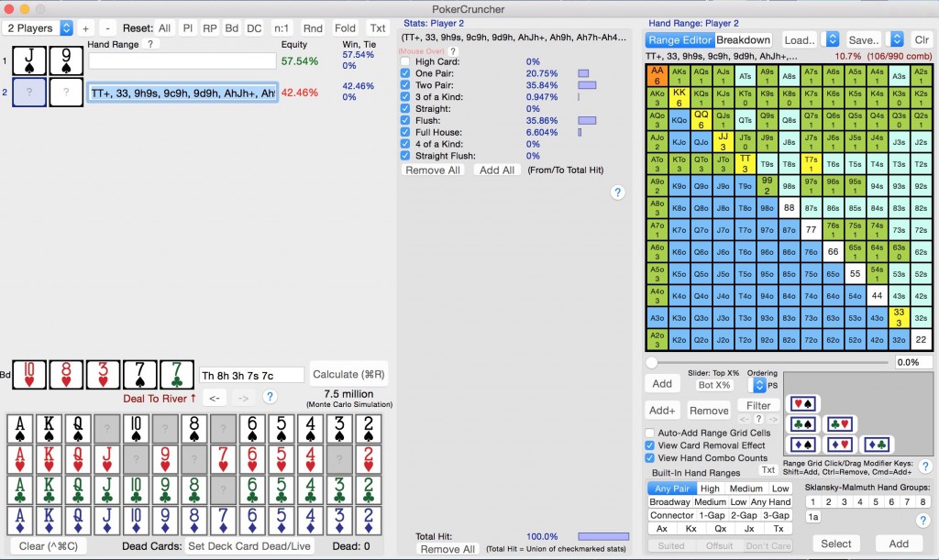Click Player 2's first unknown hole card
Image resolution: width=939 pixels, height=560 pixels.
(x=29, y=93)
